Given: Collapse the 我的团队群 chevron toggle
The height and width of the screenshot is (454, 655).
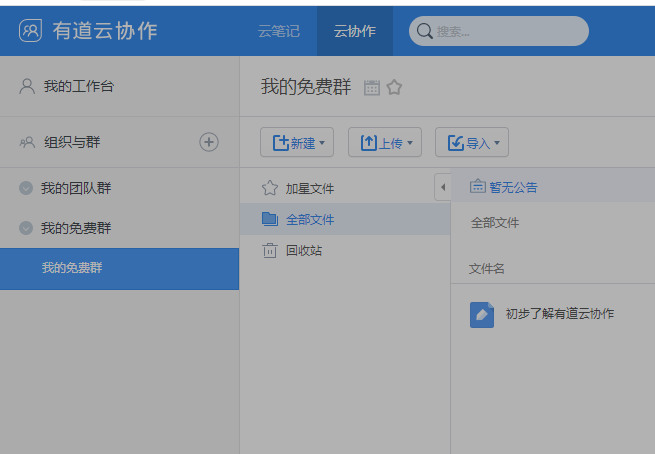Looking at the screenshot, I should click(x=26, y=188).
